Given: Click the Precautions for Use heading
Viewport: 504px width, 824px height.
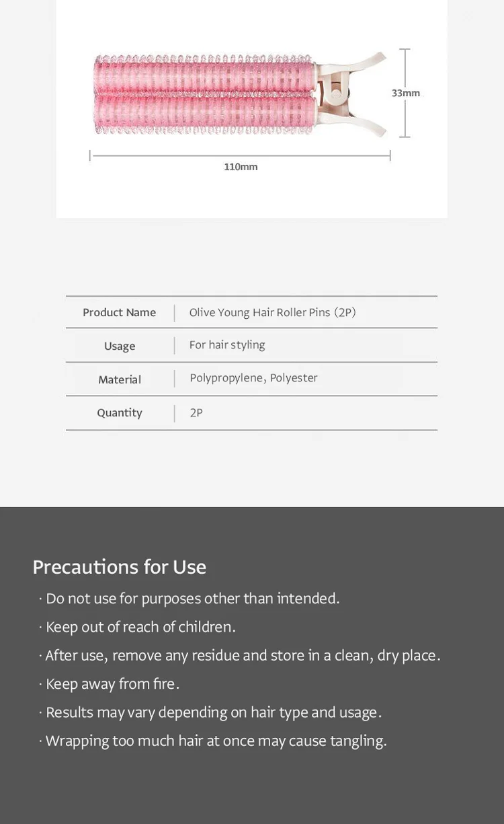Looking at the screenshot, I should pyautogui.click(x=119, y=567).
